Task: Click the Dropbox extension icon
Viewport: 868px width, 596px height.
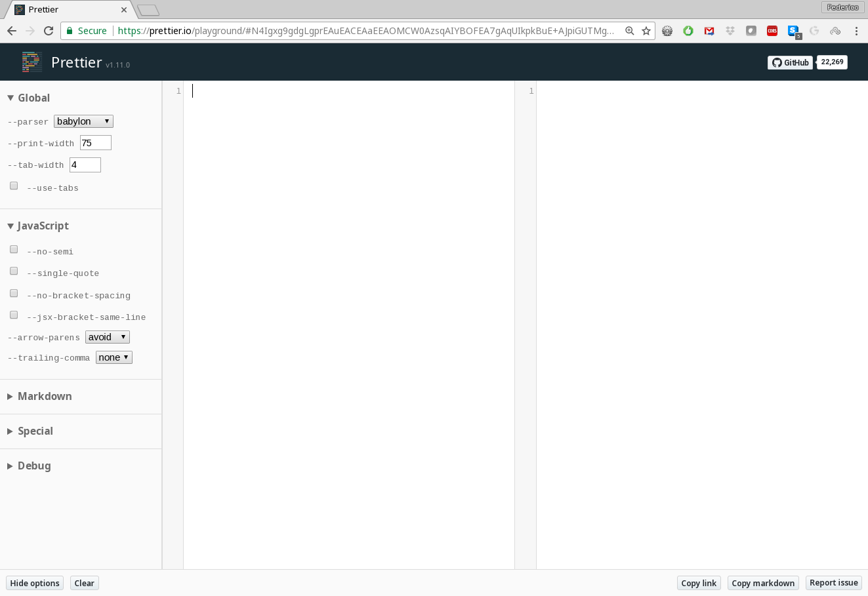Action: (x=730, y=31)
